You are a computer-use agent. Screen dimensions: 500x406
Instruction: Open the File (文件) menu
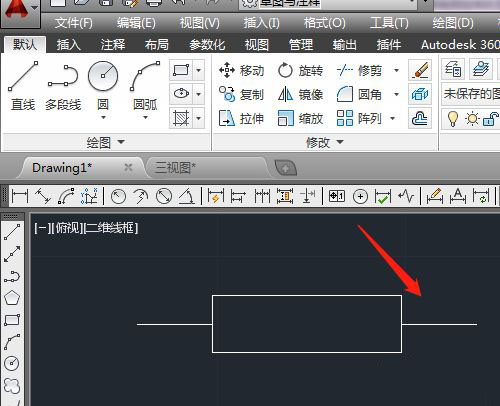(74, 23)
